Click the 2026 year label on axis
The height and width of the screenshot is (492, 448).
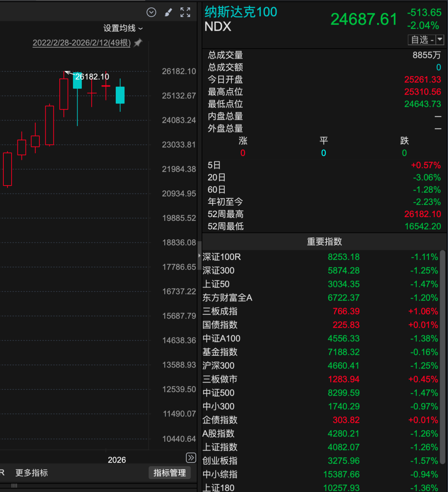(x=117, y=460)
